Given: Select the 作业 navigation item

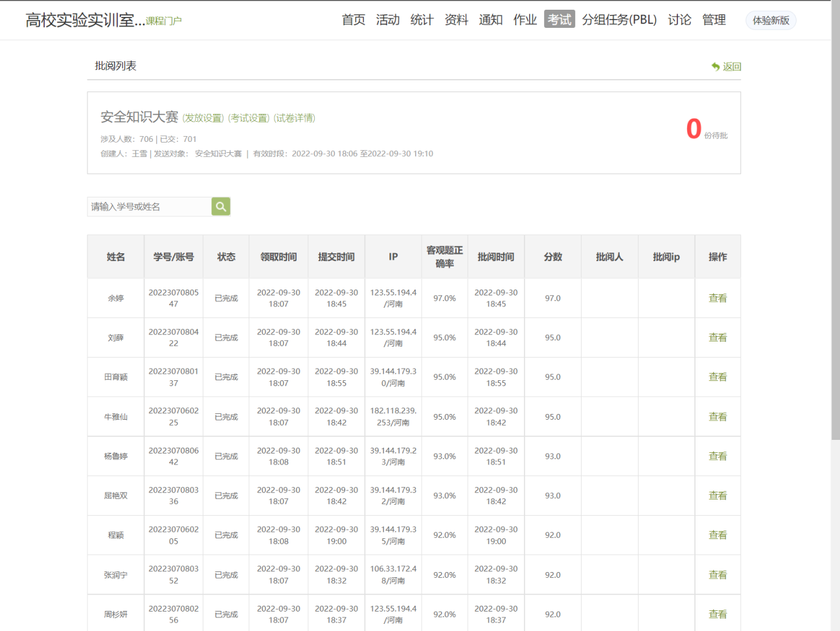Looking at the screenshot, I should (x=525, y=20).
